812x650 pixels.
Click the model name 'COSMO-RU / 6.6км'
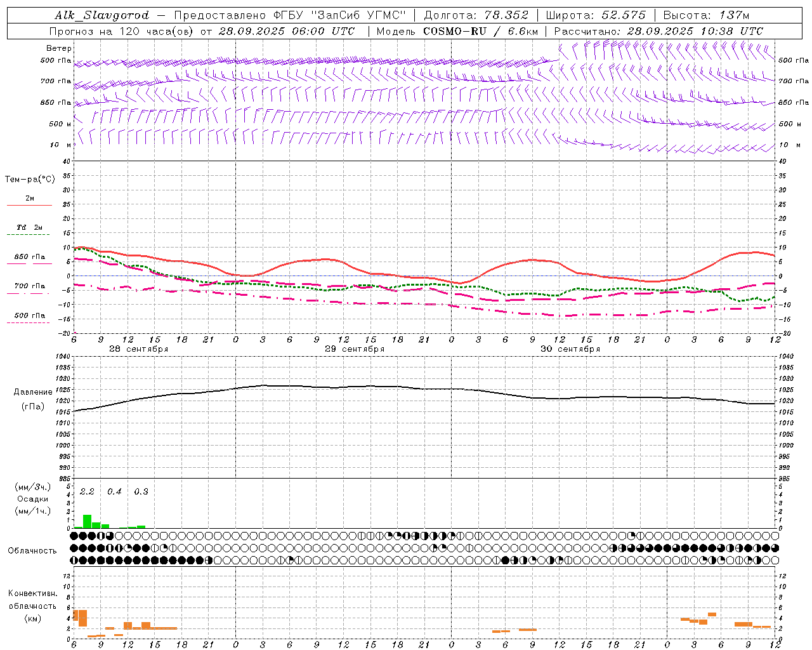pyautogui.click(x=481, y=31)
